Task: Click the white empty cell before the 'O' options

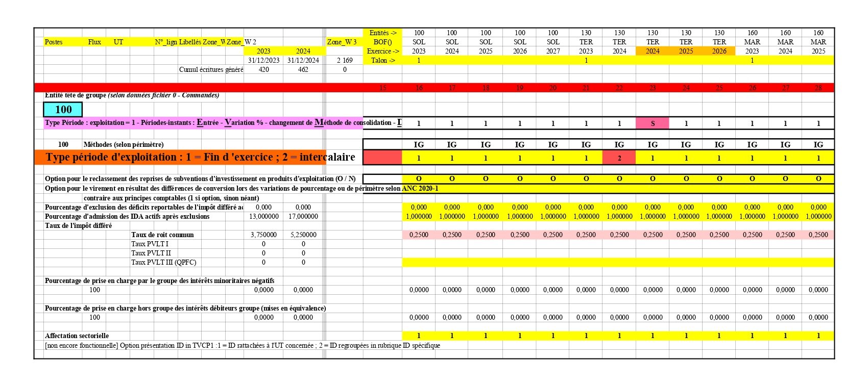Action: click(x=382, y=178)
